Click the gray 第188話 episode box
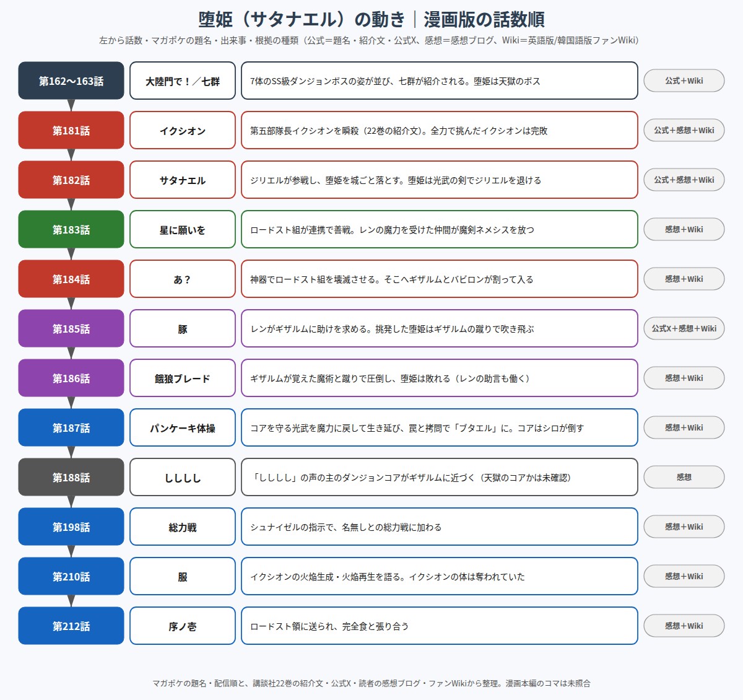743x700 pixels. [x=71, y=477]
